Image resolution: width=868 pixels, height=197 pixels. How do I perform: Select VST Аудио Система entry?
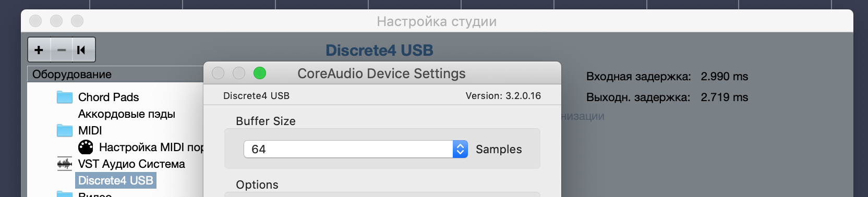click(x=131, y=164)
